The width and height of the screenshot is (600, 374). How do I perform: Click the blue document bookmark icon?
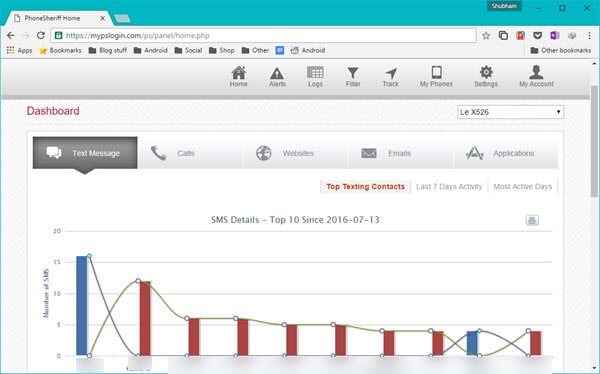tap(280, 50)
